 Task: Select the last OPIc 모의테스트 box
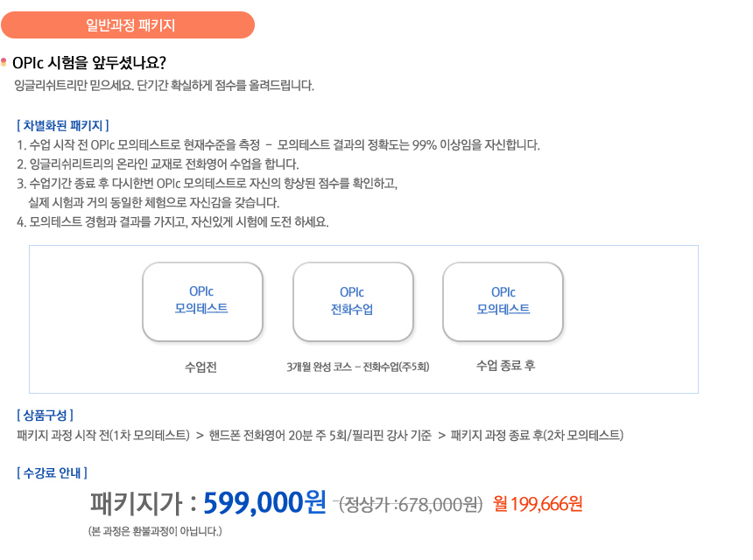[x=503, y=302]
